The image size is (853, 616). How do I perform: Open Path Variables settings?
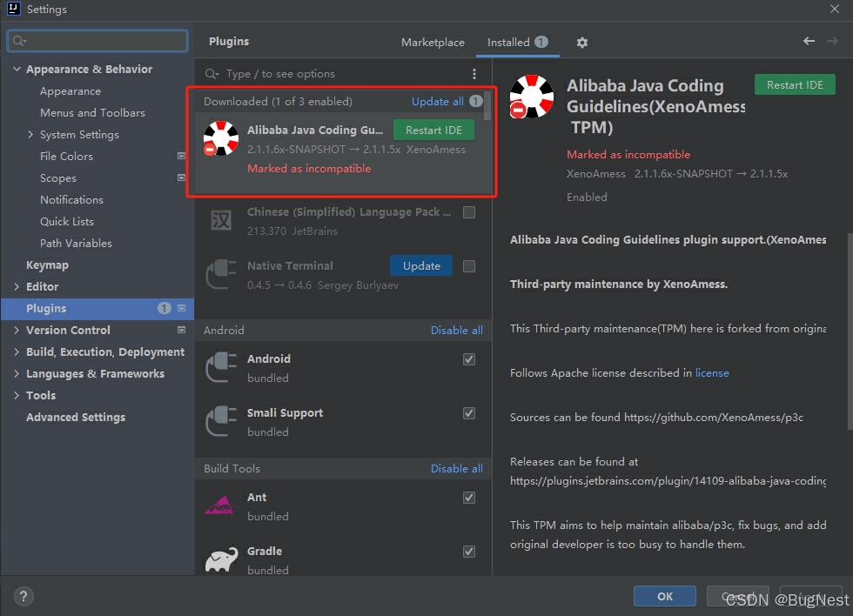coord(76,243)
